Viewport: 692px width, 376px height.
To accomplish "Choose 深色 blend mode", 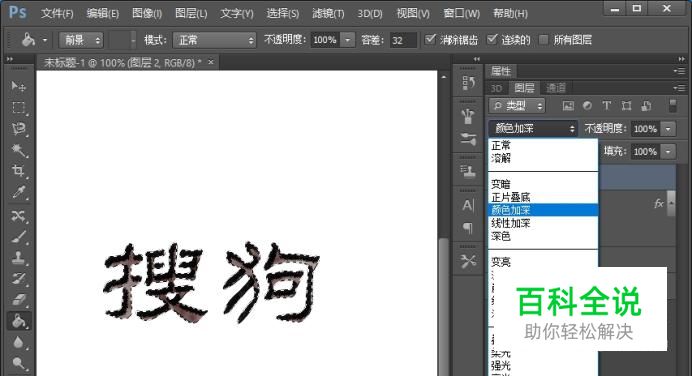I will [x=543, y=236].
